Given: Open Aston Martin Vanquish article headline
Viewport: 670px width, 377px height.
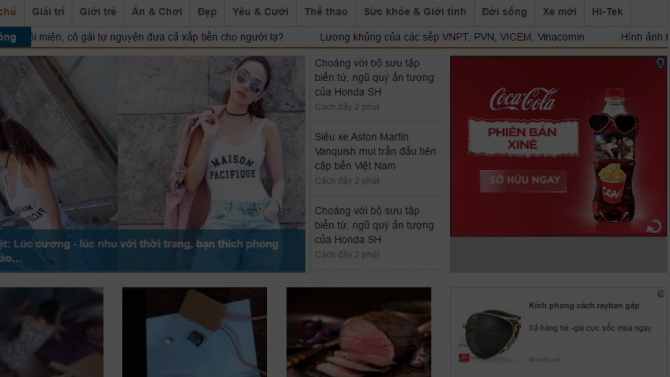Looking at the screenshot, I should pos(375,151).
